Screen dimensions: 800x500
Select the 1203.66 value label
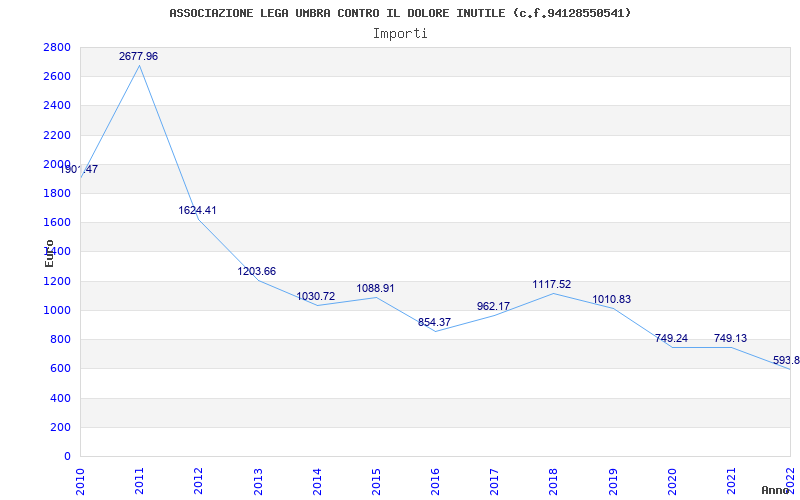[x=257, y=271]
